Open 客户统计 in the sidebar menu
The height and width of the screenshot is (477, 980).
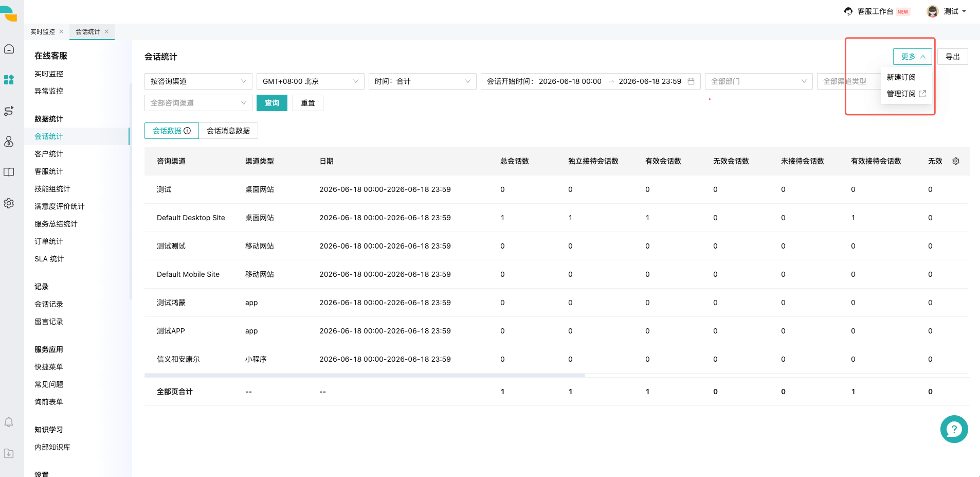coord(49,154)
